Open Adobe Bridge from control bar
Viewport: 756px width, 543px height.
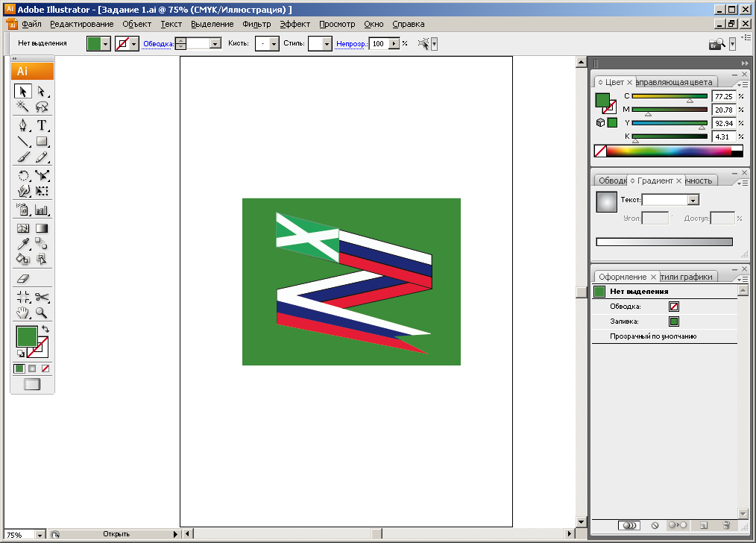point(717,44)
